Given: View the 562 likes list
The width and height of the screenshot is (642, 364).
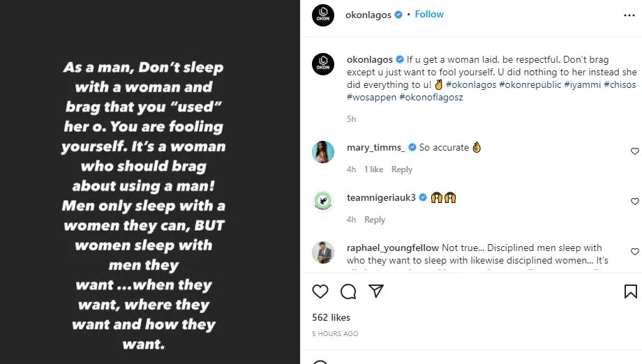Looking at the screenshot, I should tap(331, 317).
